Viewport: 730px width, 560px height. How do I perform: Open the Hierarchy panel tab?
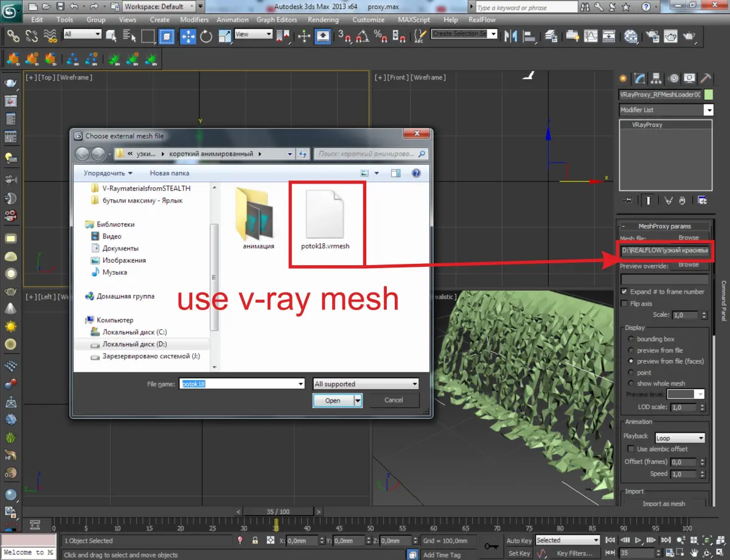point(656,78)
